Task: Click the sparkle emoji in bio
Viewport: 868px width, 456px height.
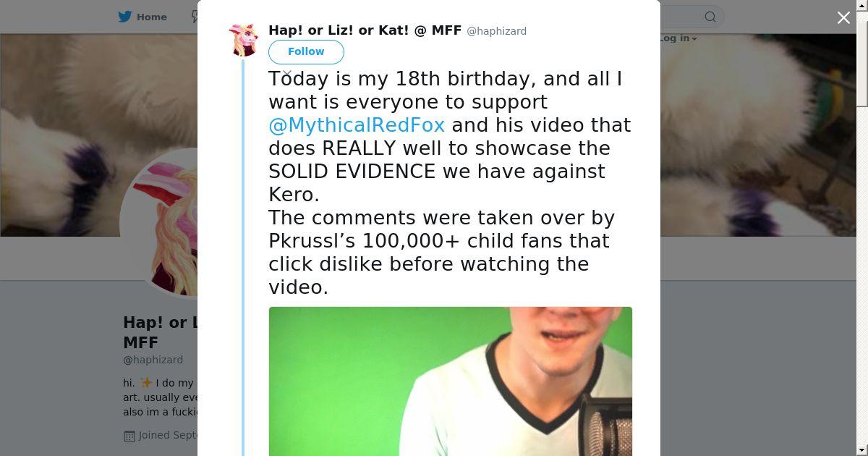Action: pos(145,383)
